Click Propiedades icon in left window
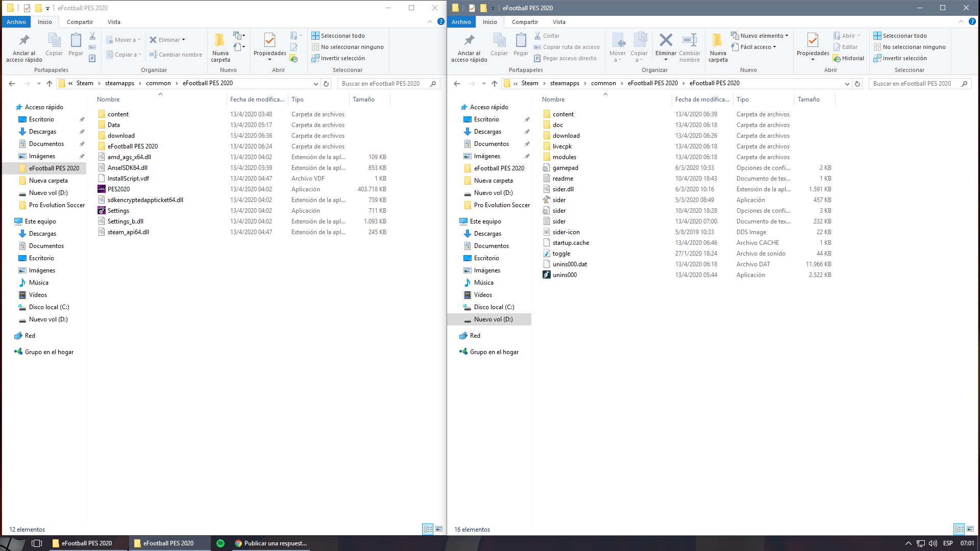This screenshot has width=980, height=551. click(x=269, y=40)
